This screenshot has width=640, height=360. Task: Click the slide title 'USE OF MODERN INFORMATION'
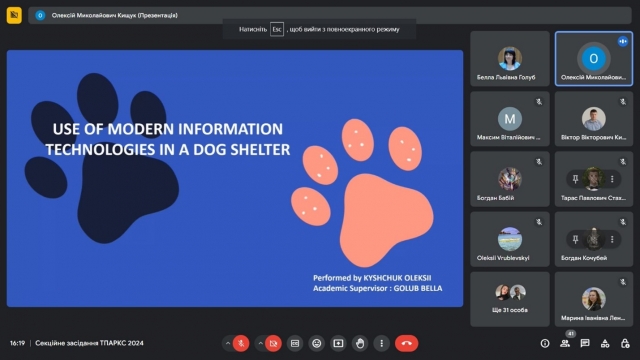[x=168, y=129]
